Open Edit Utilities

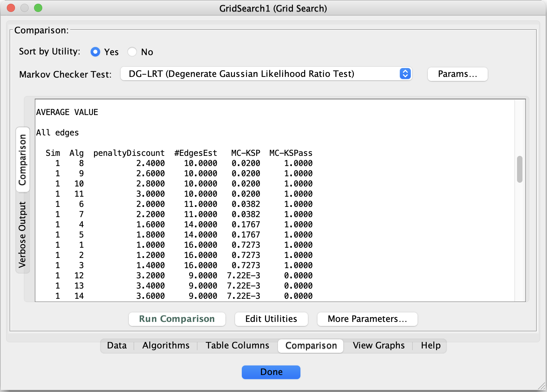[x=271, y=319]
